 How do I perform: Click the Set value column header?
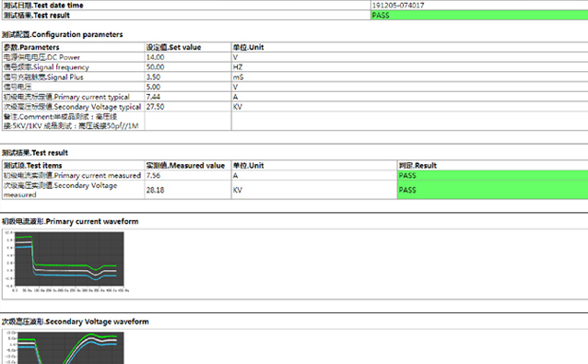click(173, 47)
